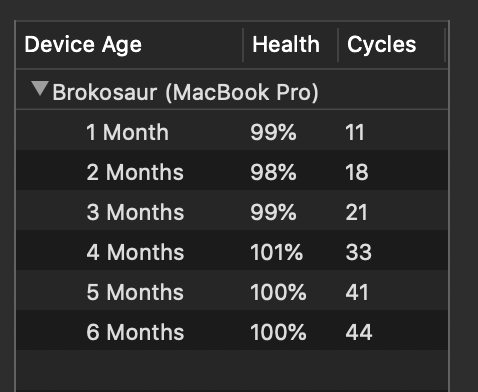This screenshot has height=392, width=478.
Task: Click the 41 cycles value
Action: tap(357, 292)
